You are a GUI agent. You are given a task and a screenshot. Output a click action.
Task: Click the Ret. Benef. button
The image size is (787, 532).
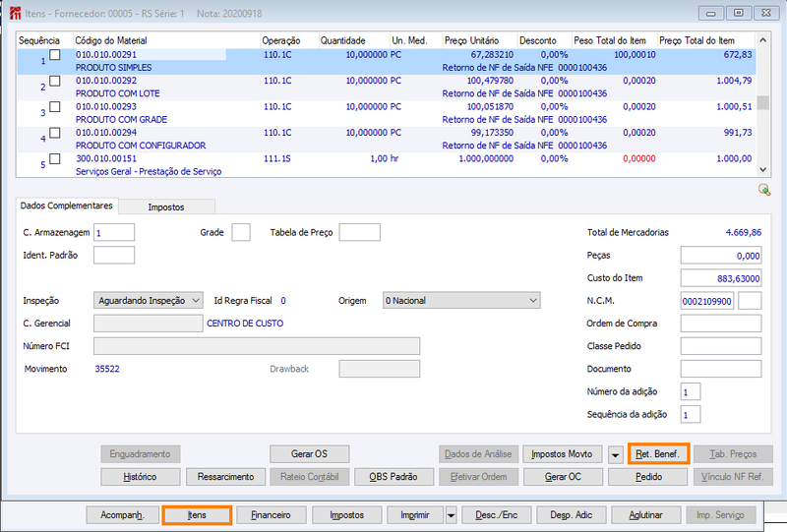tap(658, 454)
